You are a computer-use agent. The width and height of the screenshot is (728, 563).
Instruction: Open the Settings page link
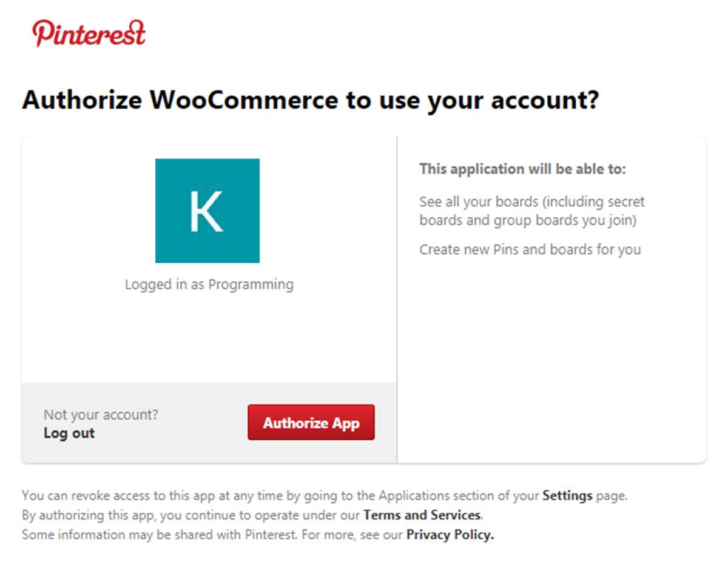(567, 496)
